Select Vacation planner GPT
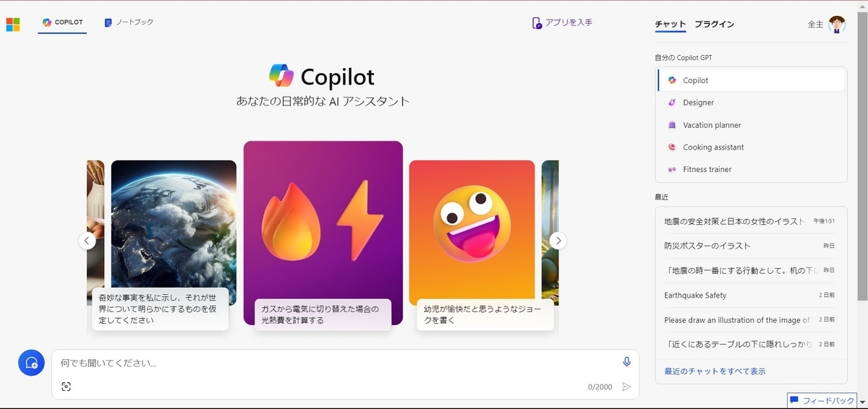Viewport: 868px width, 409px height. (752, 125)
